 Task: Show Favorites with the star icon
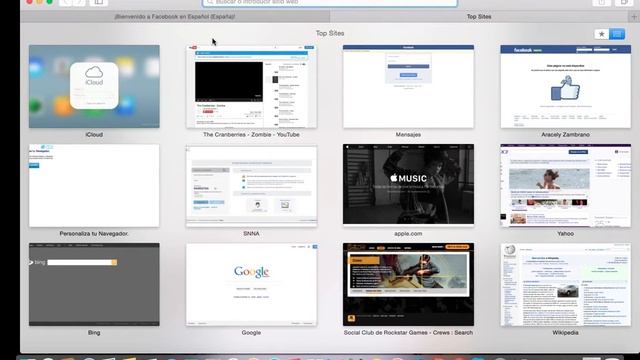(x=602, y=34)
